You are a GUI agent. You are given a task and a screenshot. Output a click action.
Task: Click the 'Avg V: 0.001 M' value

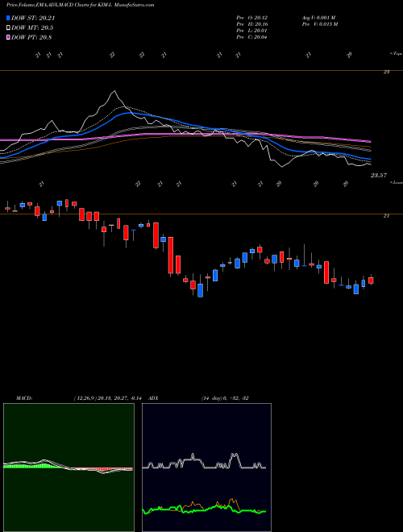click(x=319, y=18)
